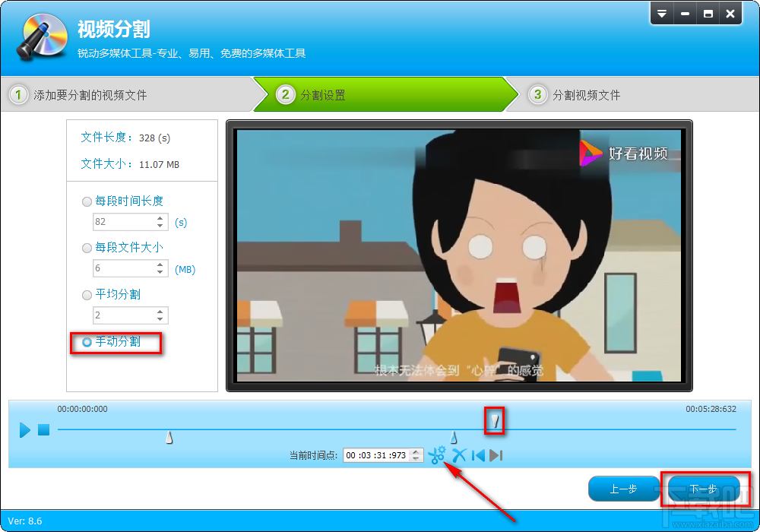The width and height of the screenshot is (760, 532).
Task: Click the first split marker on timeline
Action: click(x=169, y=438)
